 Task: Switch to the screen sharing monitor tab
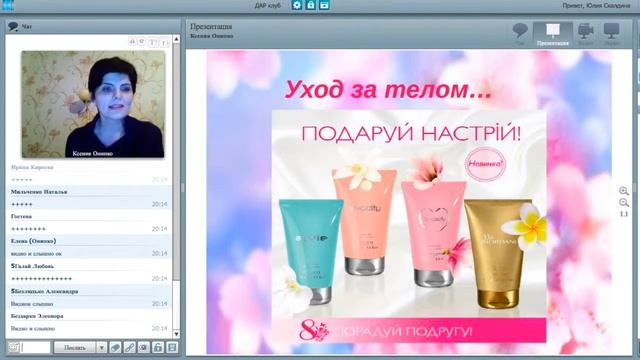pyautogui.click(x=611, y=33)
